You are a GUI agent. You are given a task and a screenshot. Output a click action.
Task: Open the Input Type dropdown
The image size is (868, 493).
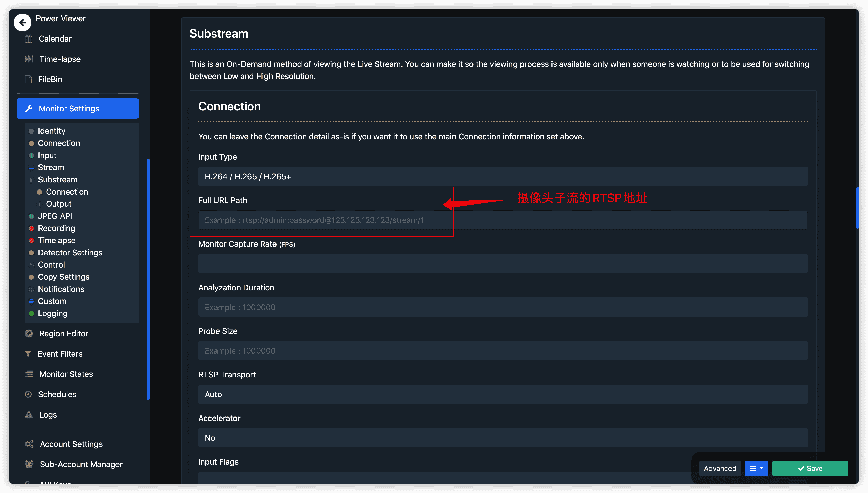pyautogui.click(x=503, y=176)
